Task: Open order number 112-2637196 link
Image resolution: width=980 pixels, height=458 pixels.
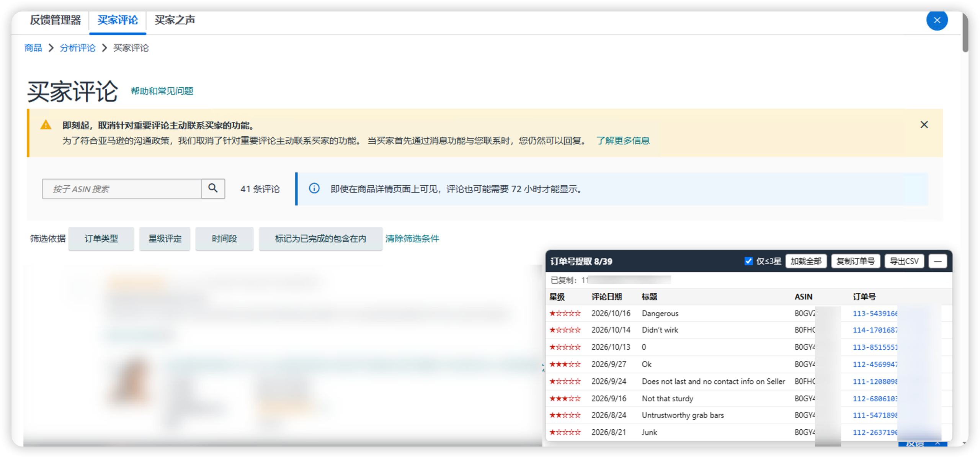Action: tap(875, 433)
